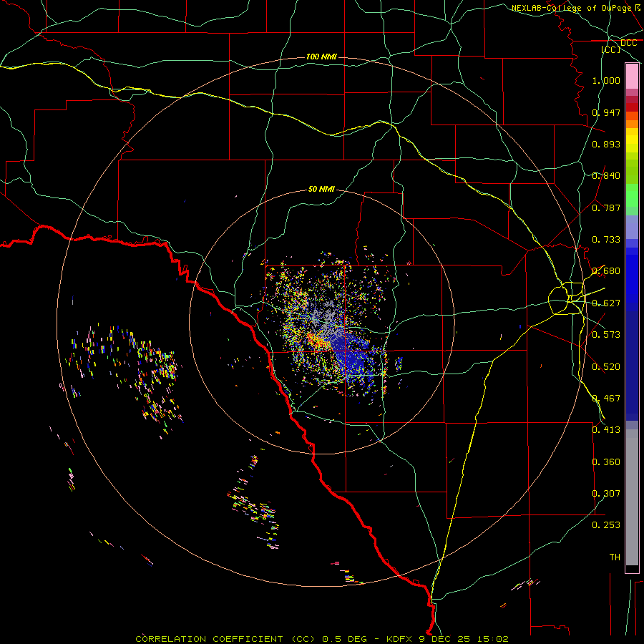
Task: Click the 0.467 legend value
Action: pyautogui.click(x=606, y=399)
